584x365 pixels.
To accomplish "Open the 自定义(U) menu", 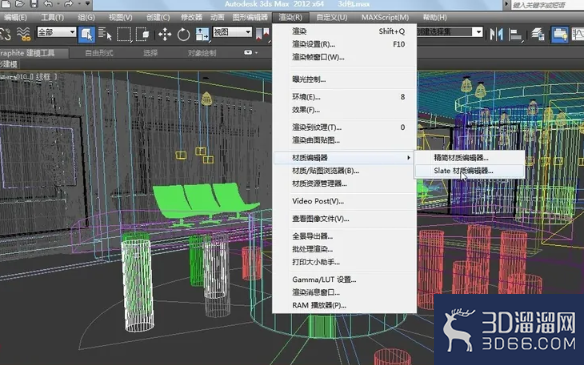I will (331, 17).
